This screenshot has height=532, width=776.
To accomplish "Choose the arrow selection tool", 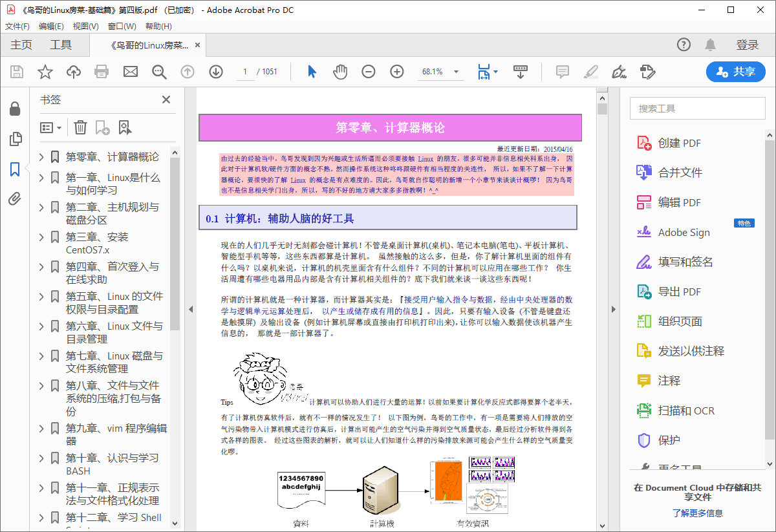I will (312, 72).
